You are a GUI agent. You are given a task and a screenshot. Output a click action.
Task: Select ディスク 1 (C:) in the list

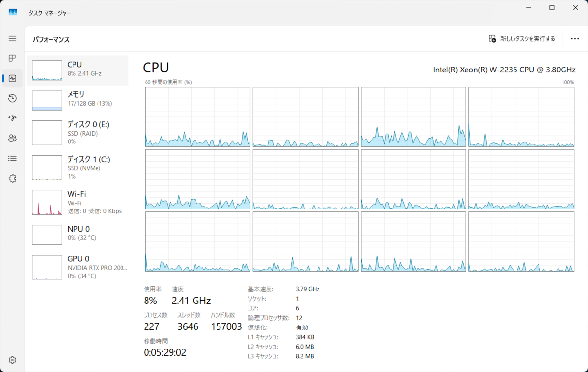(x=78, y=167)
